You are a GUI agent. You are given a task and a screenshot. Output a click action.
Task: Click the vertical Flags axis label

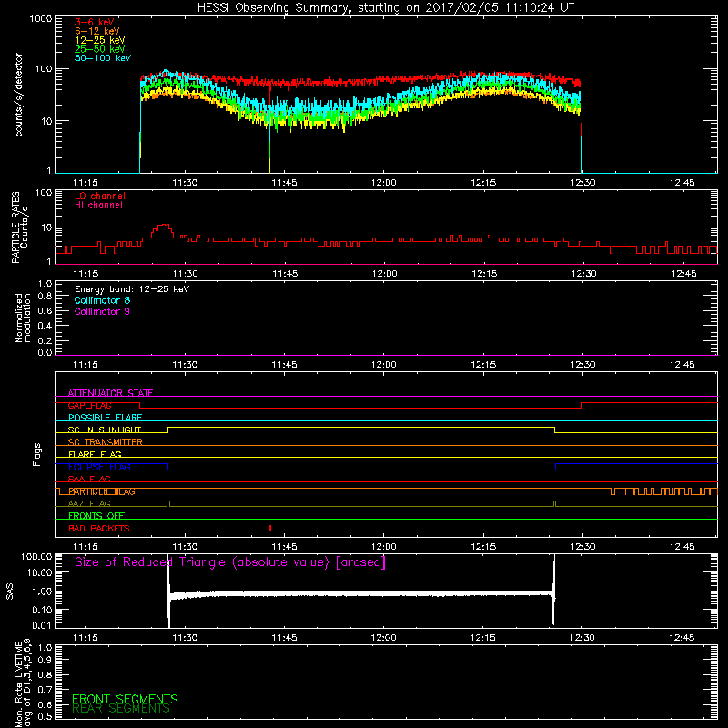37,454
